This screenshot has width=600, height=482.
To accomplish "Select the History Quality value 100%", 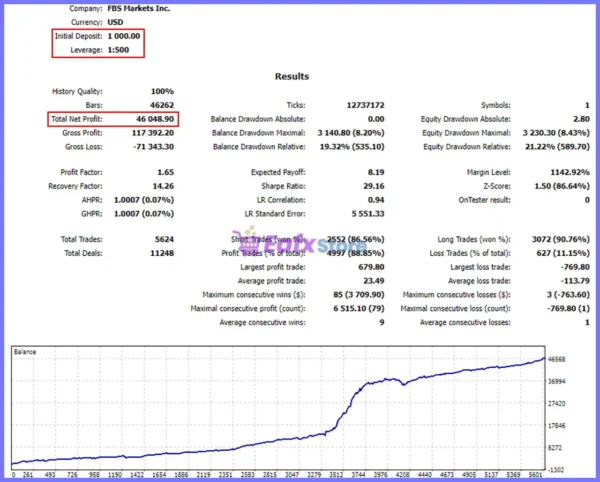I will click(162, 91).
